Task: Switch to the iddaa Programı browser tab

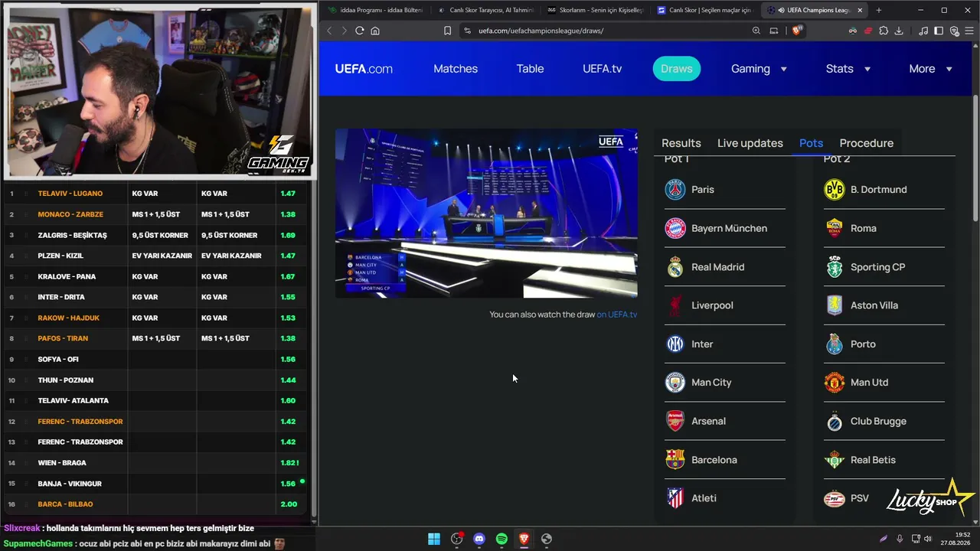Action: pos(376,10)
